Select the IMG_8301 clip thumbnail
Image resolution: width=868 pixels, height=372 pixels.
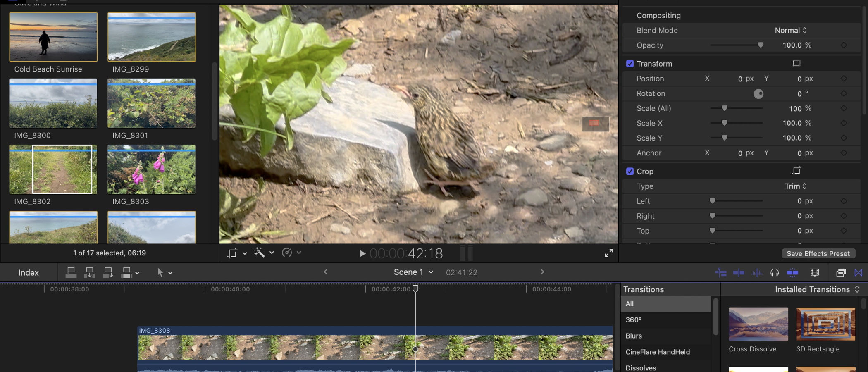(x=151, y=103)
